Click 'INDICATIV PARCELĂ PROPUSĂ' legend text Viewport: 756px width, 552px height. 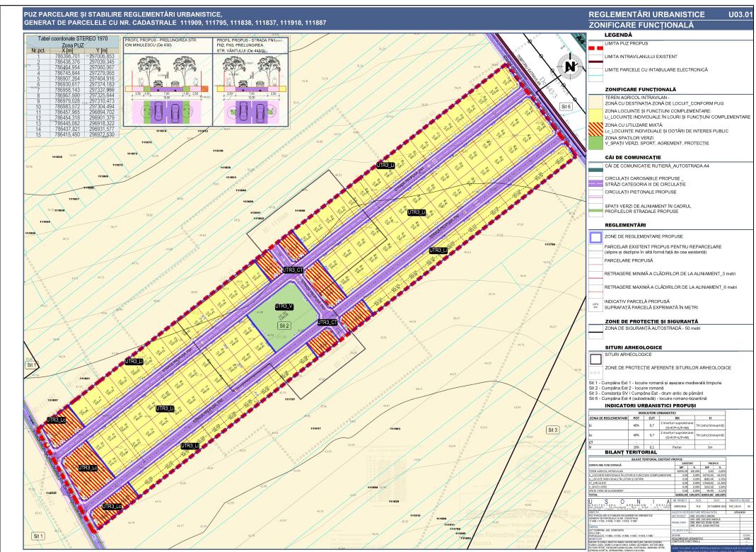click(x=636, y=301)
